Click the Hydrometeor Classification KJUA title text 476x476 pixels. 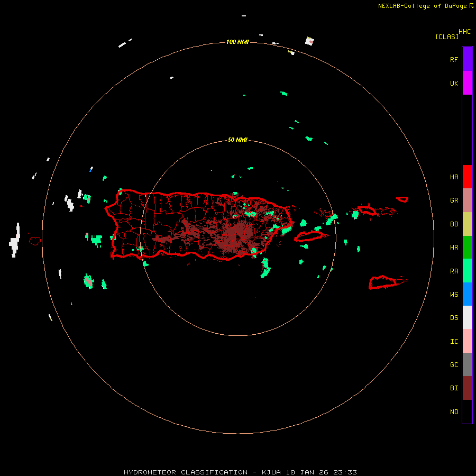coord(240,472)
